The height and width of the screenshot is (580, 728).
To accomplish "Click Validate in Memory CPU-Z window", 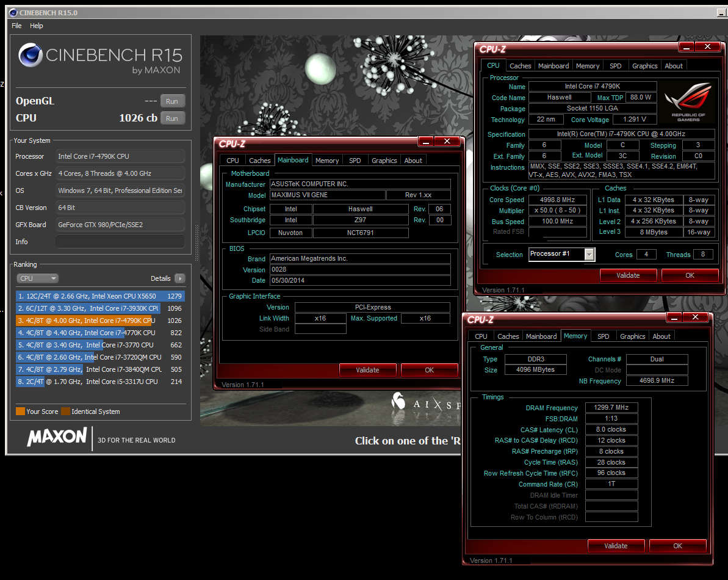I will [616, 546].
